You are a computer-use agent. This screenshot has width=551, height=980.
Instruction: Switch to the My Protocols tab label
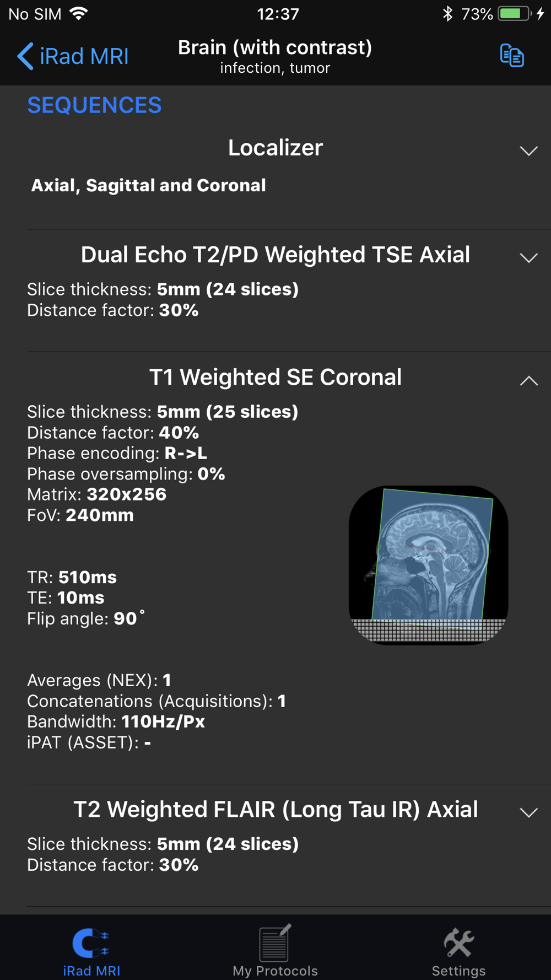pos(275,971)
